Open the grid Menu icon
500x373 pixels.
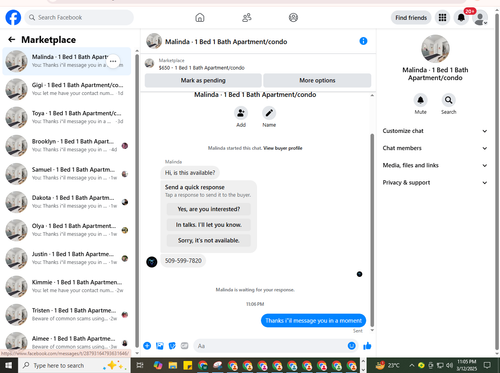tap(442, 18)
